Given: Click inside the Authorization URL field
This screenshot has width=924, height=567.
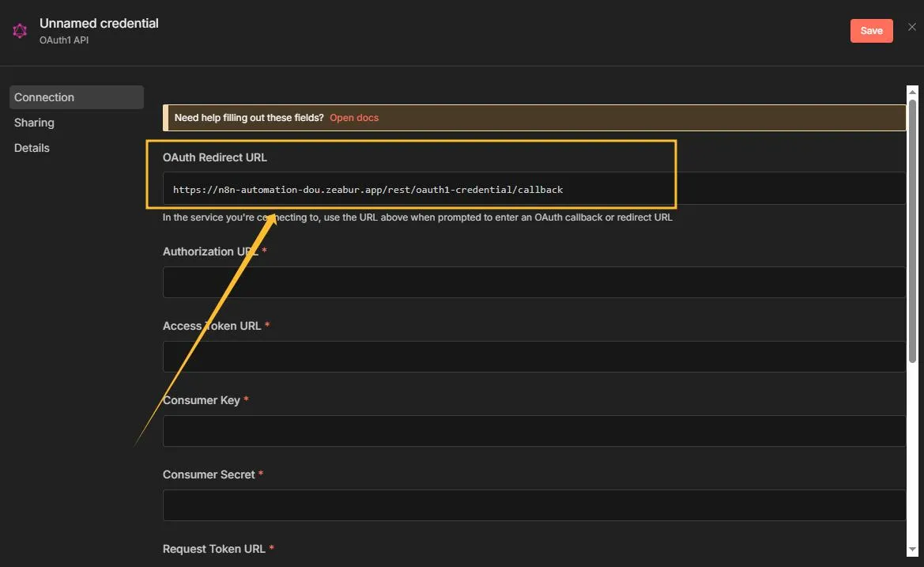Looking at the screenshot, I should (534, 282).
